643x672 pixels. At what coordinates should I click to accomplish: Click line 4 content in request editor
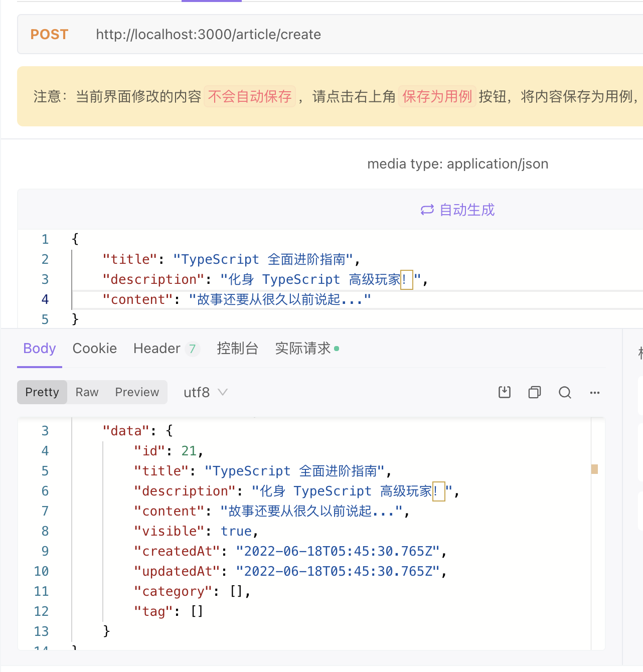pos(236,299)
